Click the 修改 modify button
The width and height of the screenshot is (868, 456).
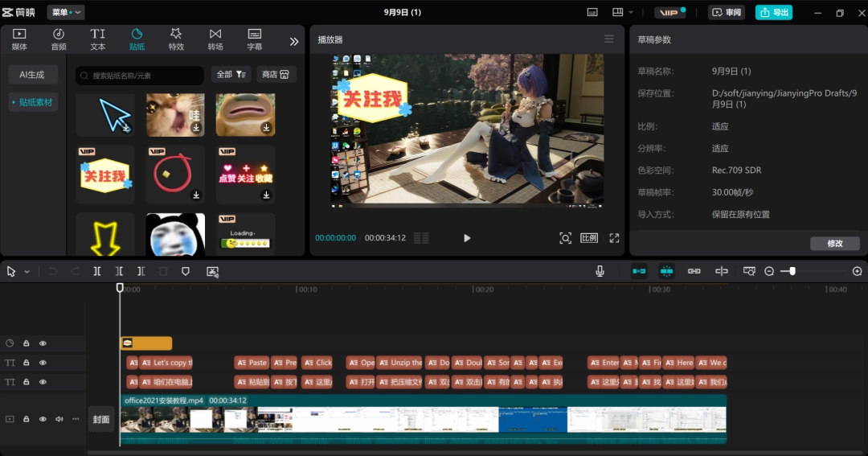pyautogui.click(x=835, y=243)
